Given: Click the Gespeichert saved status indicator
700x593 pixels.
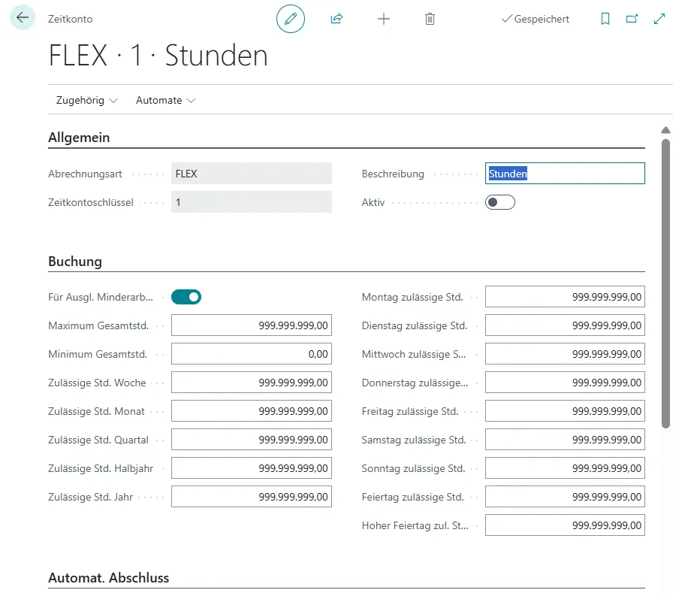Looking at the screenshot, I should point(535,19).
